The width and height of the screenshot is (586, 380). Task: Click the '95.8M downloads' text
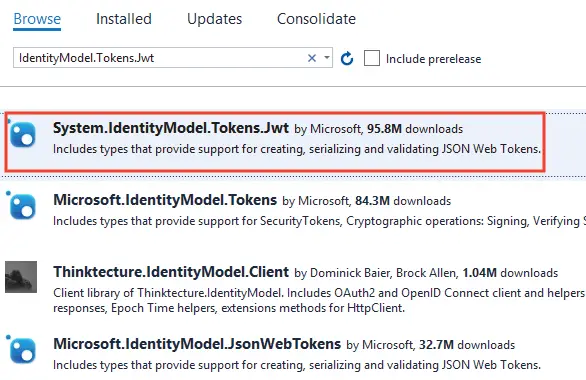415,129
